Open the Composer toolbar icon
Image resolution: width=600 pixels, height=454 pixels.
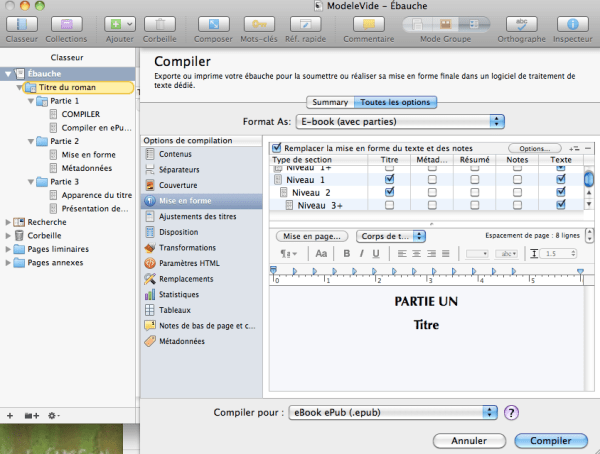[x=211, y=23]
